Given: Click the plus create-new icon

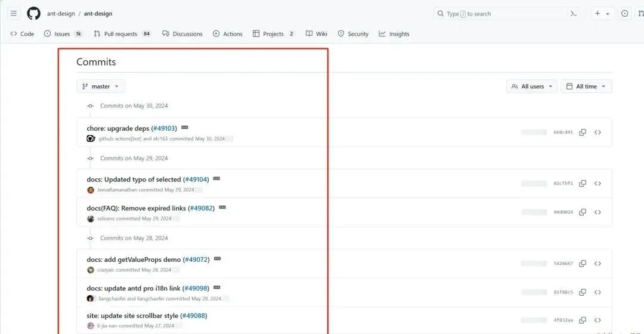Looking at the screenshot, I should coord(597,14).
